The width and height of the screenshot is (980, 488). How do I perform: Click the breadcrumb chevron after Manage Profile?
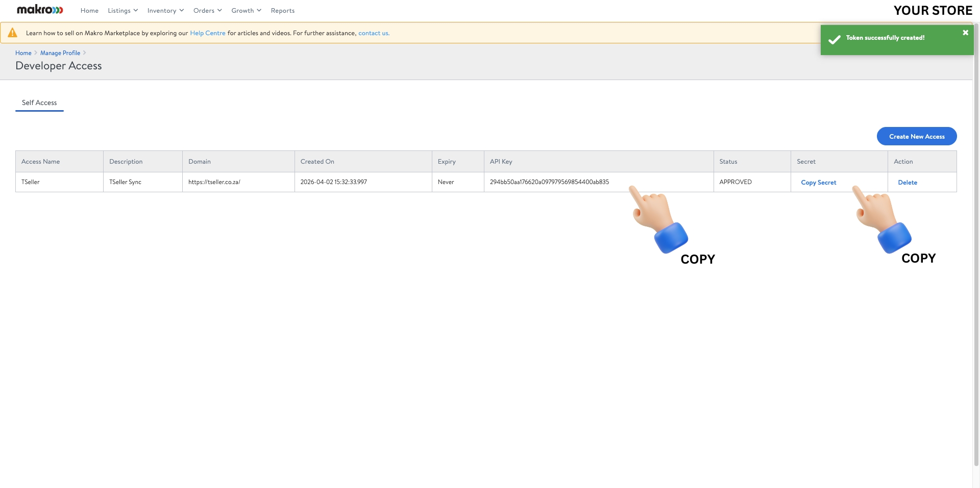[85, 53]
